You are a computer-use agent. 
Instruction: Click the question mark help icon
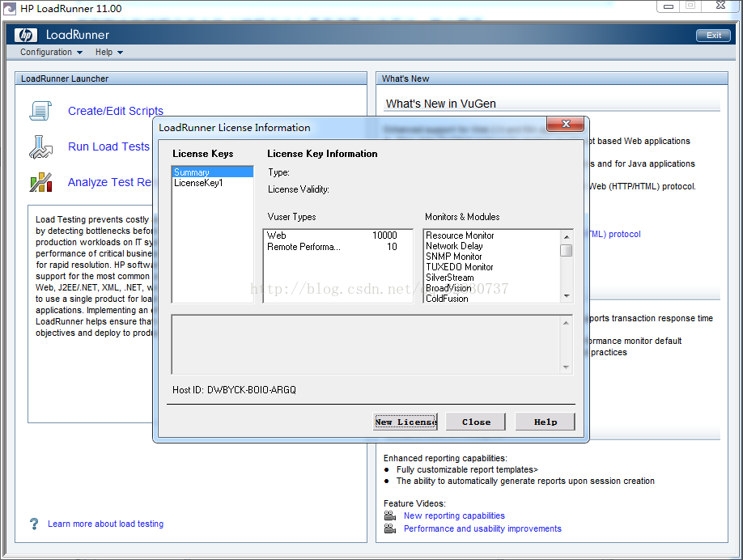point(34,524)
